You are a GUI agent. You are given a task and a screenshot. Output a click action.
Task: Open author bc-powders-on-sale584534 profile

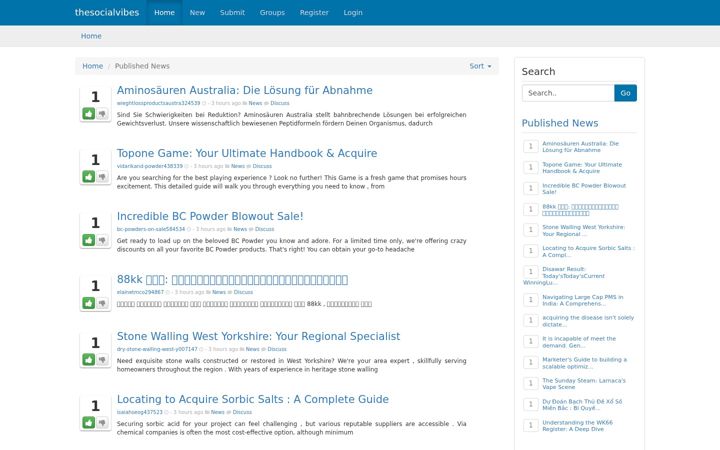coord(151,229)
